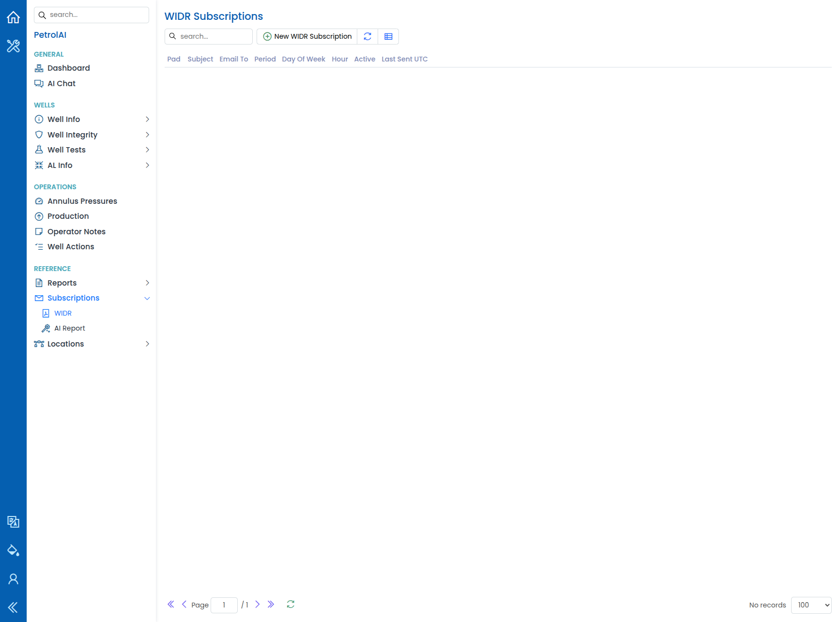Expand the AL Info menu
The width and height of the screenshot is (840, 622).
(92, 166)
